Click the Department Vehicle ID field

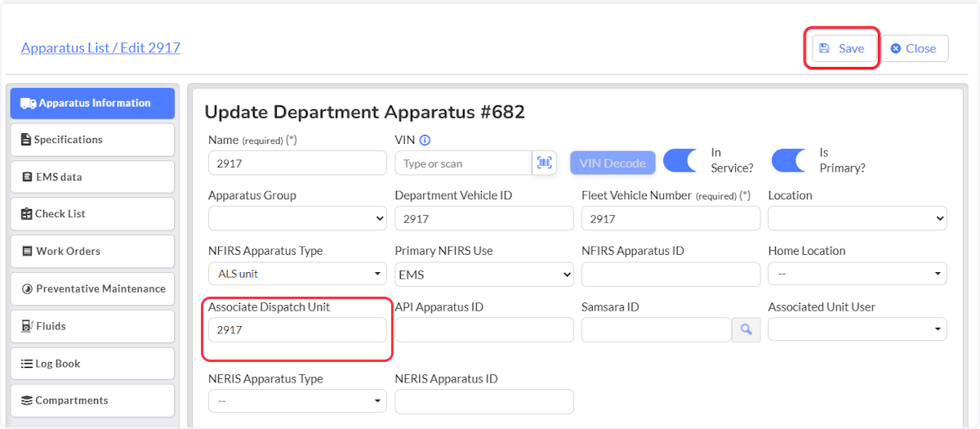coord(484,218)
